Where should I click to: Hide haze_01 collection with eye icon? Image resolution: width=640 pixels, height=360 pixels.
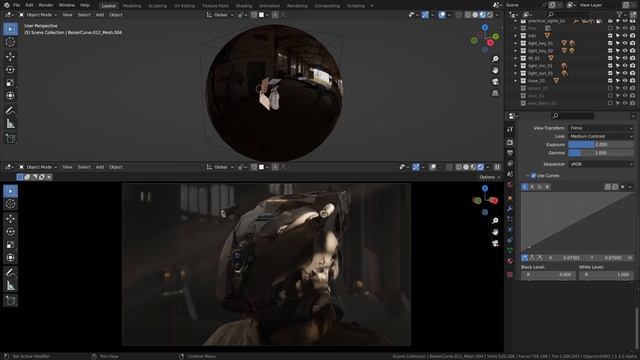click(625, 81)
